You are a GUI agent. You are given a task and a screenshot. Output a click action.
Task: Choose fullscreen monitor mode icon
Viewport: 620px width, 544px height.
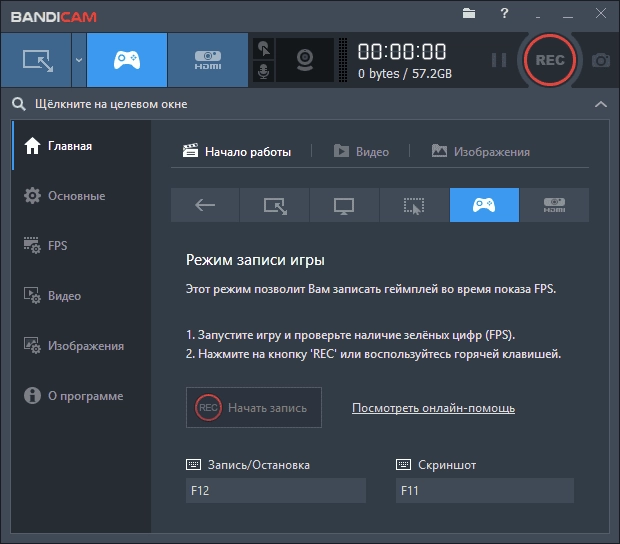tap(344, 205)
